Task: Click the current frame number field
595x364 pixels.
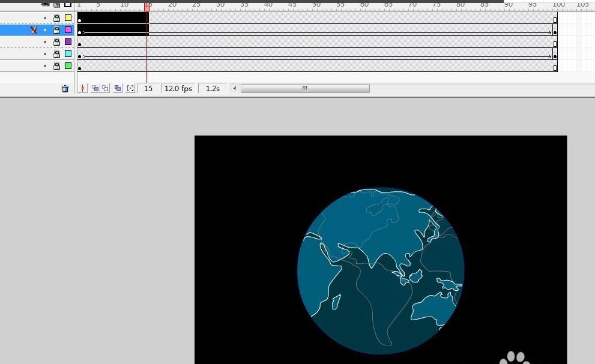Action: tap(148, 89)
